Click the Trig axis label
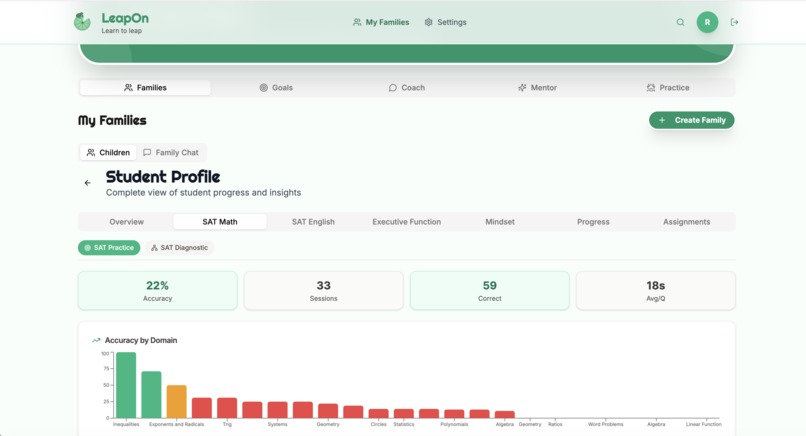Viewport: 806px width, 436px height. [227, 424]
